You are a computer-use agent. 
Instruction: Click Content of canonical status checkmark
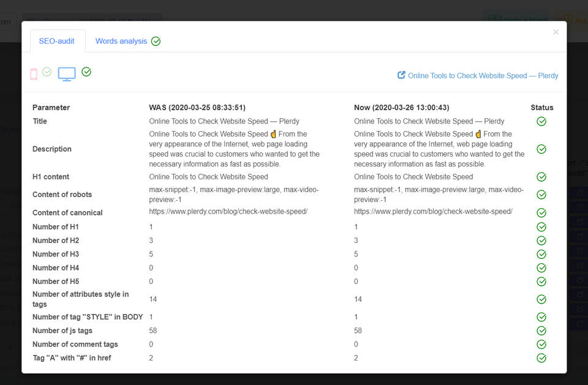pyautogui.click(x=541, y=213)
